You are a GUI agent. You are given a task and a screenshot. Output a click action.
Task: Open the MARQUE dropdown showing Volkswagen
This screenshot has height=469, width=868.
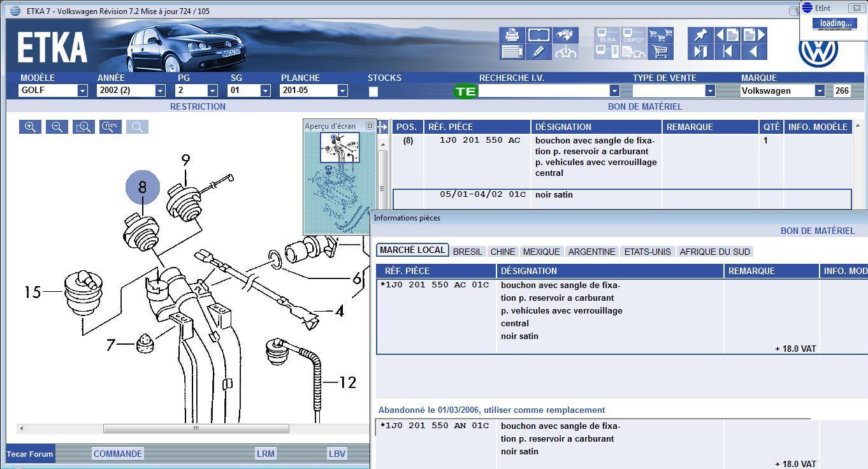coord(820,90)
